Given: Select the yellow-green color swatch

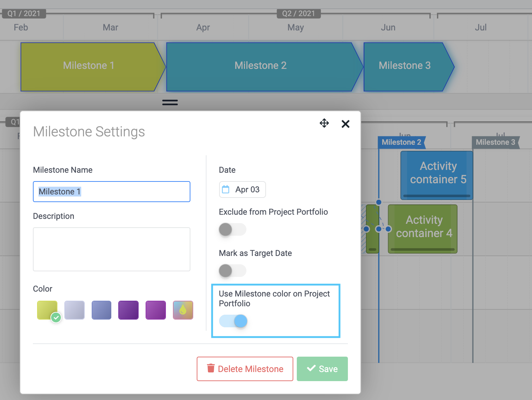Looking at the screenshot, I should pos(47,310).
